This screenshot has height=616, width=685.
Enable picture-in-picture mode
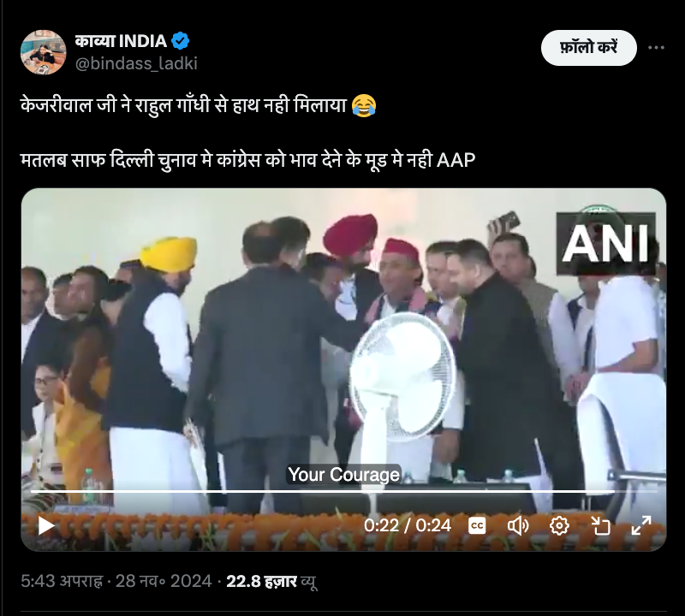(x=601, y=525)
